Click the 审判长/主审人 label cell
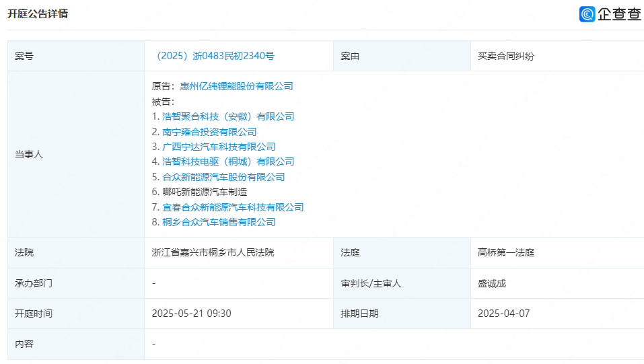Viewport: 644px width, 364px height. (x=402, y=283)
